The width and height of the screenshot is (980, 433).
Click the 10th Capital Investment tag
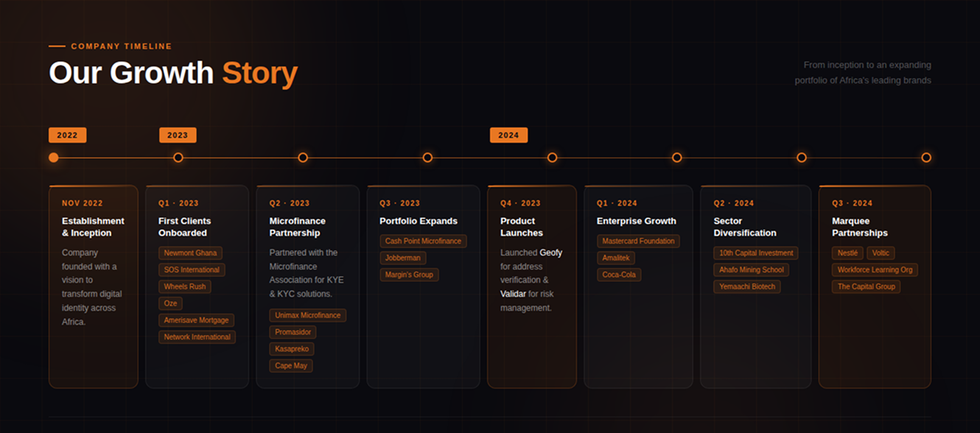point(756,253)
